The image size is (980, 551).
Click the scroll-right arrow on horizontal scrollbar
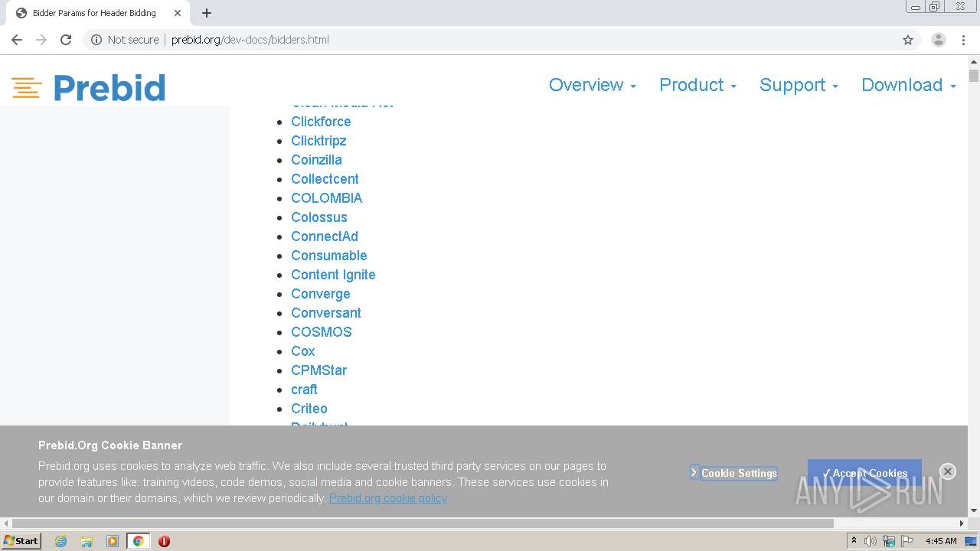962,523
